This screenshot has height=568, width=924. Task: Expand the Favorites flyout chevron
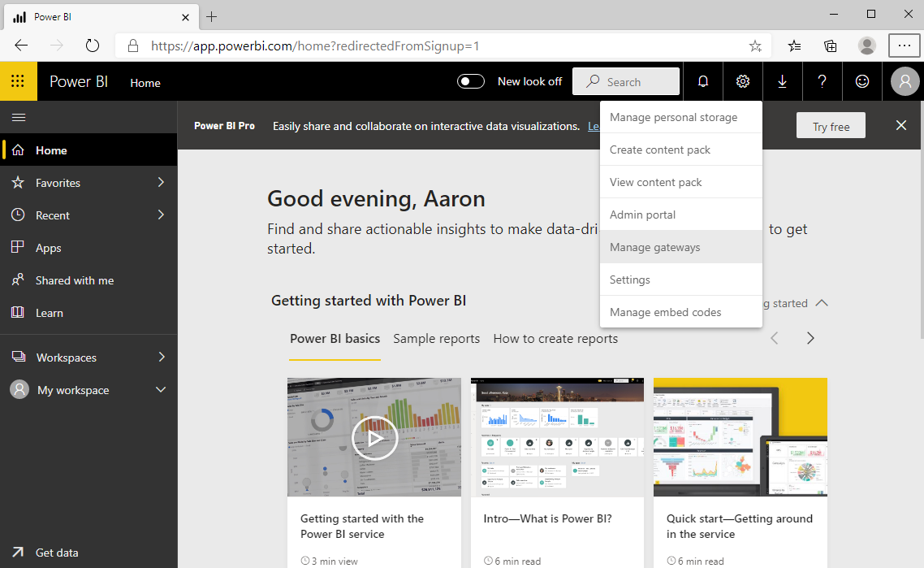click(161, 183)
